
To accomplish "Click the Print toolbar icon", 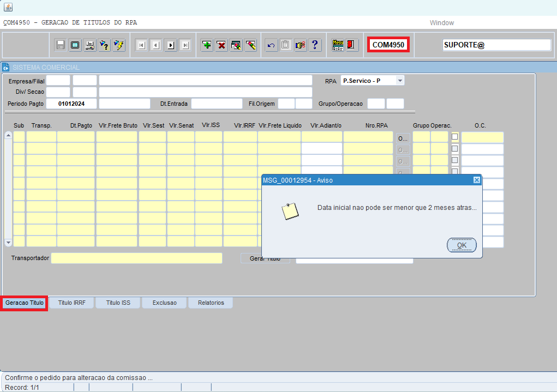I will coord(89,45).
